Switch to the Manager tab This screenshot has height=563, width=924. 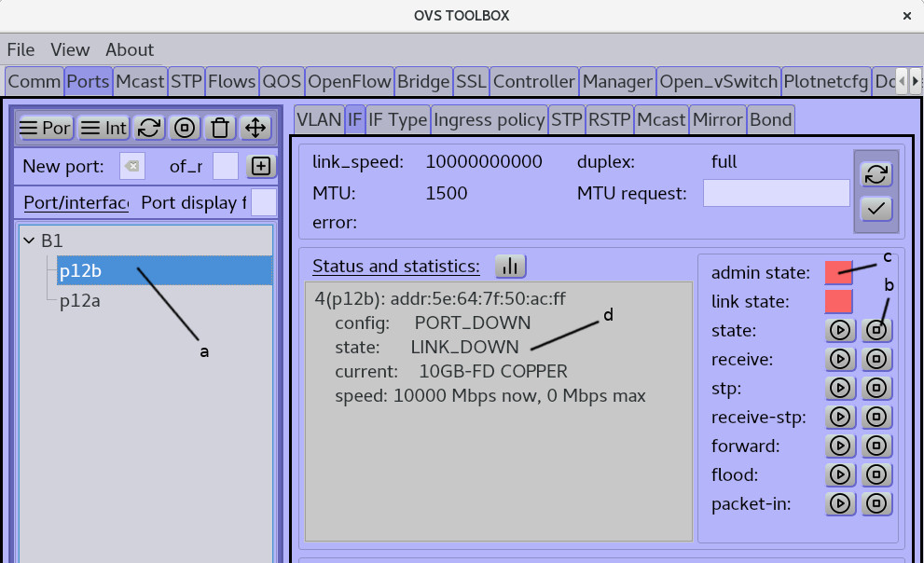click(617, 81)
